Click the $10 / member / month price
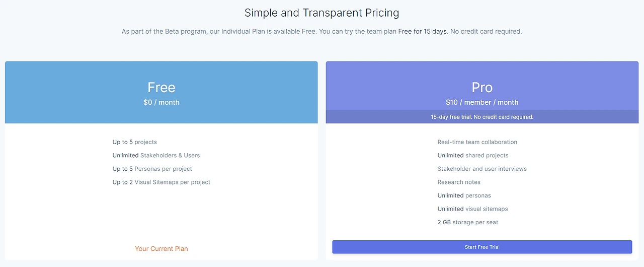This screenshot has height=267, width=644. point(482,102)
